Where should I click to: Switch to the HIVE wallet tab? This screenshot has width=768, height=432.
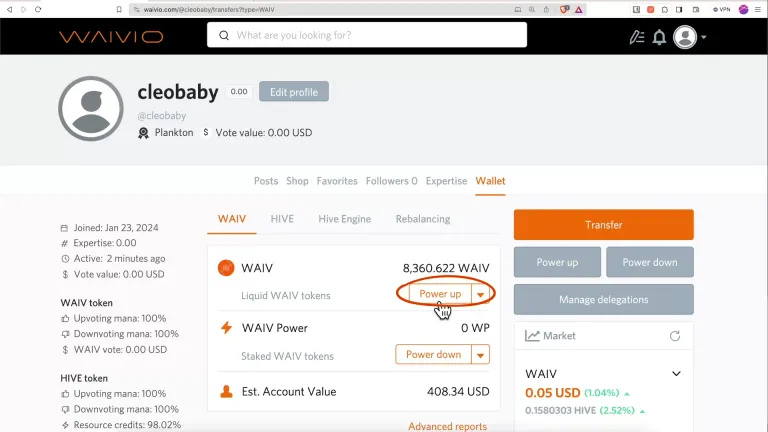pyautogui.click(x=282, y=219)
